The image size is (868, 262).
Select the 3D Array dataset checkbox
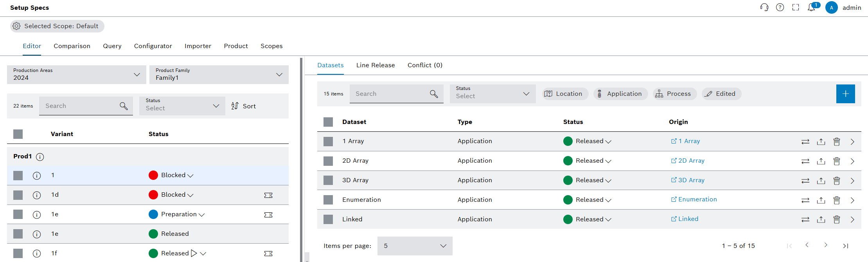point(328,180)
